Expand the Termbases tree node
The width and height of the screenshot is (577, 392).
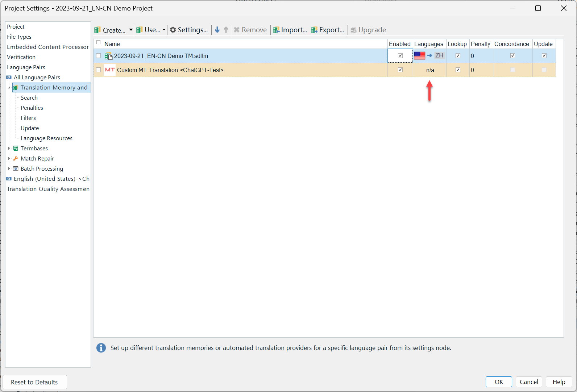click(x=9, y=148)
